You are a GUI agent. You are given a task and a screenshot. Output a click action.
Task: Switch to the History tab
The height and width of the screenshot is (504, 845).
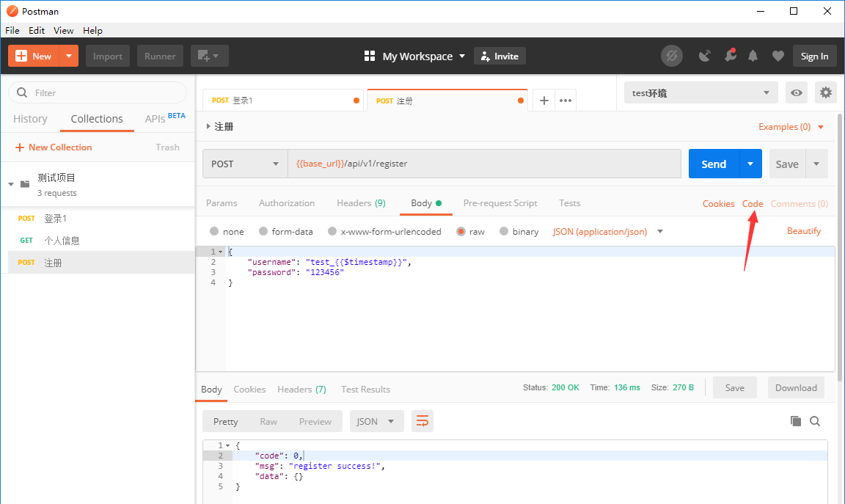coord(30,119)
